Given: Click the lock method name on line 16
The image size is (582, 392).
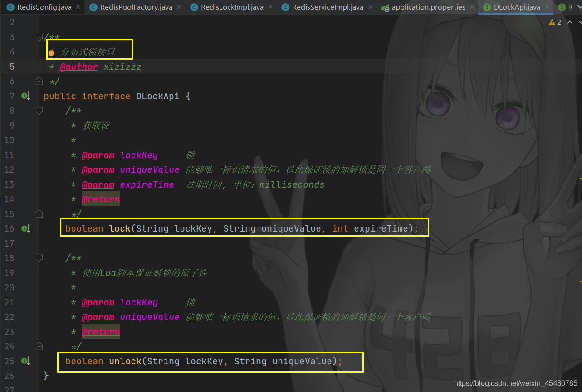Looking at the screenshot, I should (x=120, y=228).
